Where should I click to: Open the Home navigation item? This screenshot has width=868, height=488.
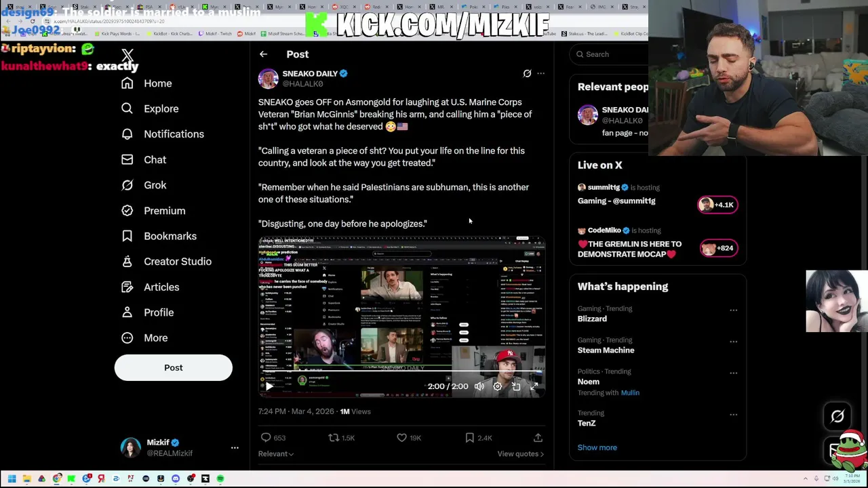[146, 83]
